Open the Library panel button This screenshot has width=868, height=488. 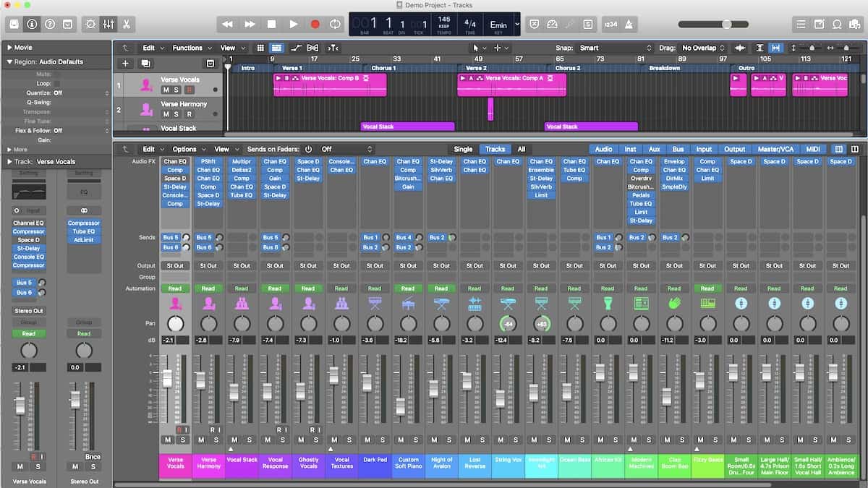click(14, 24)
